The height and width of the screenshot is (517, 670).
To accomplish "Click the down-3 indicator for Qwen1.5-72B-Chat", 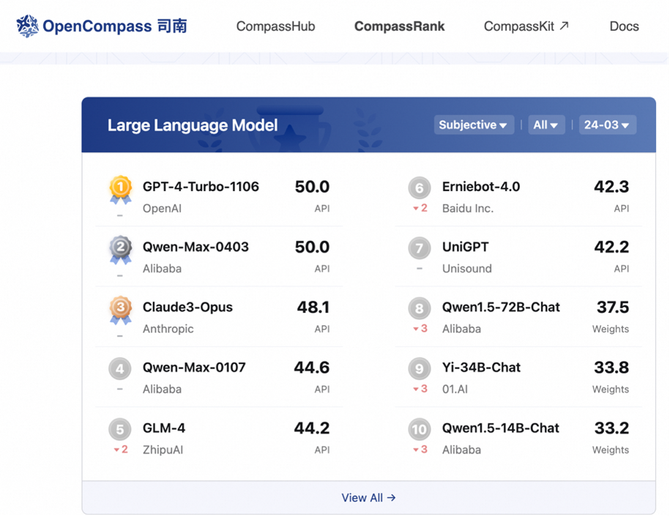I will tap(420, 329).
